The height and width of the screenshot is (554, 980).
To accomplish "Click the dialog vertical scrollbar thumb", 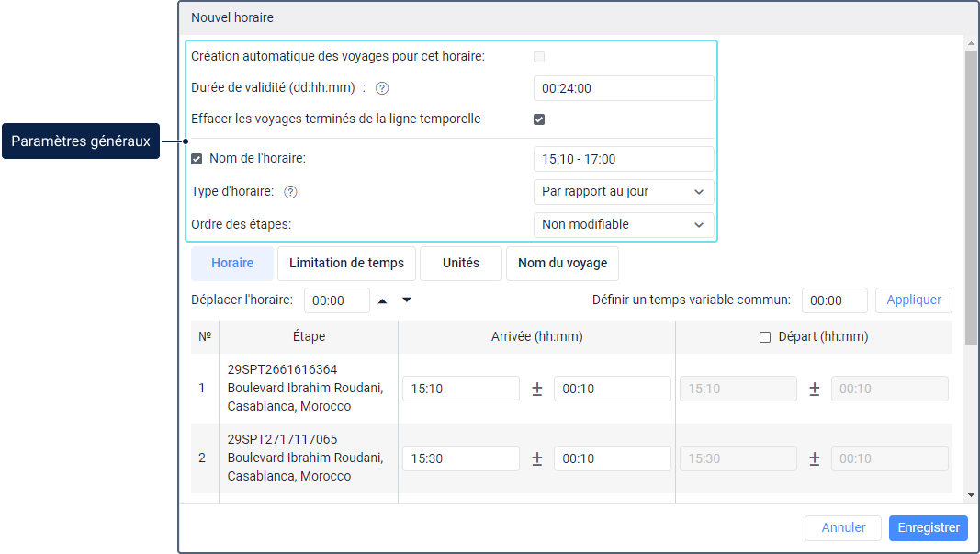I will point(971,197).
